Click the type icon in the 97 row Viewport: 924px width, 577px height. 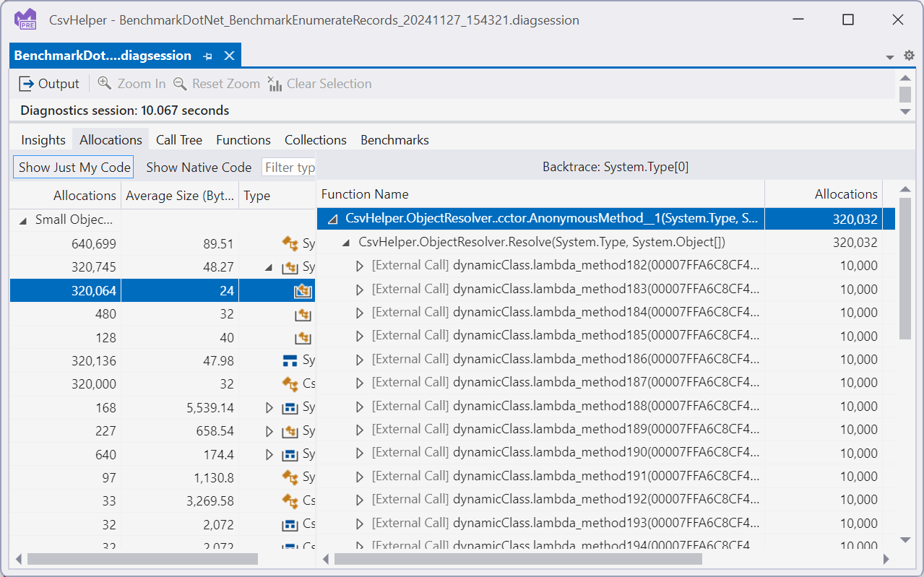tap(290, 477)
